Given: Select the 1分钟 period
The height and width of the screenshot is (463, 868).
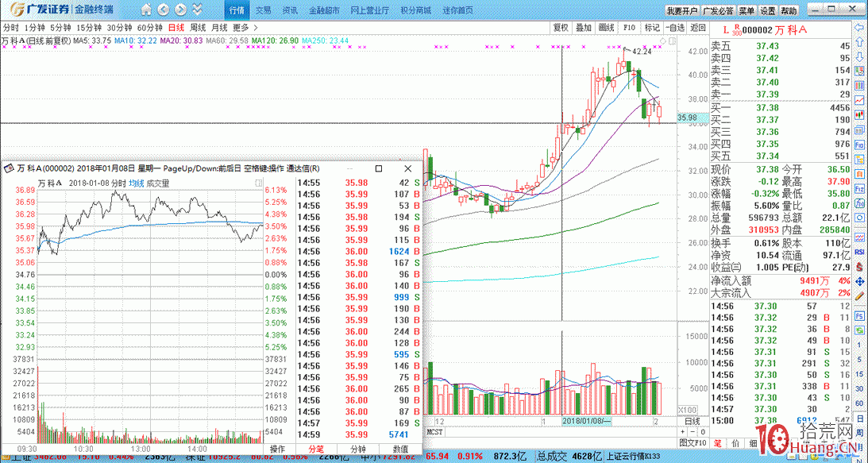Looking at the screenshot, I should 34,28.
